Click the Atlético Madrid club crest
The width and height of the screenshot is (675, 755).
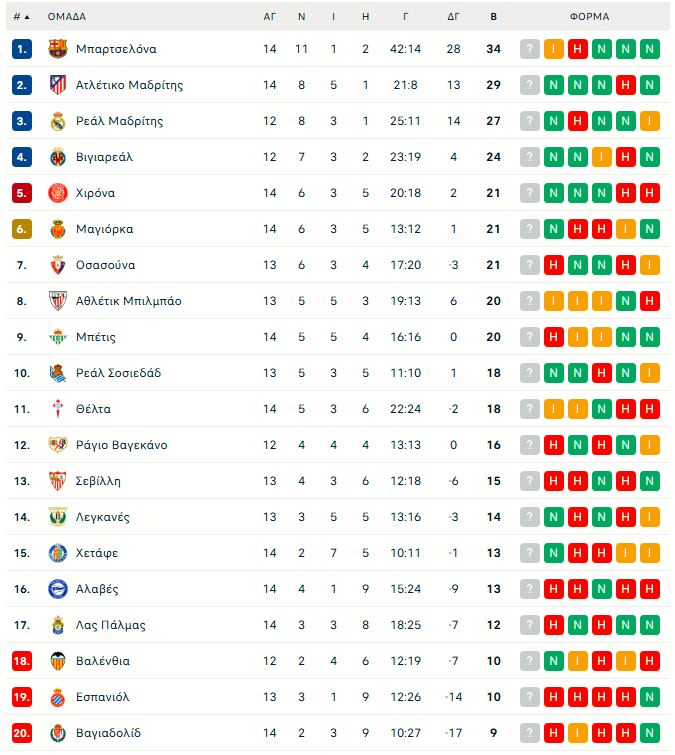pos(57,85)
